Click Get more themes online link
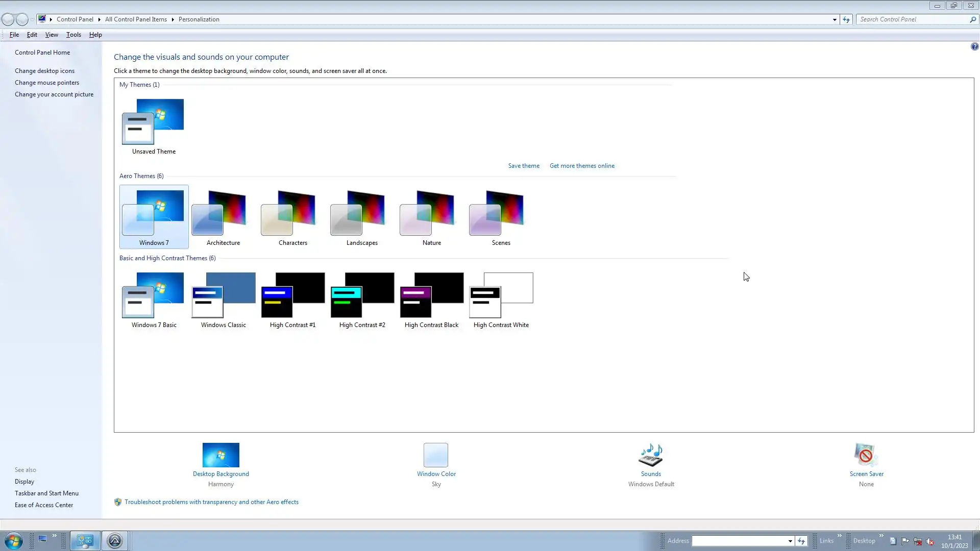 pos(582,166)
